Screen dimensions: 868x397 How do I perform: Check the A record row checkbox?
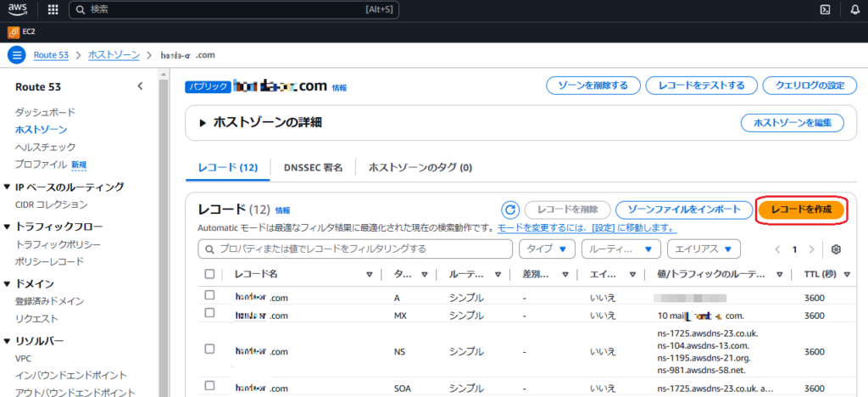(209, 295)
